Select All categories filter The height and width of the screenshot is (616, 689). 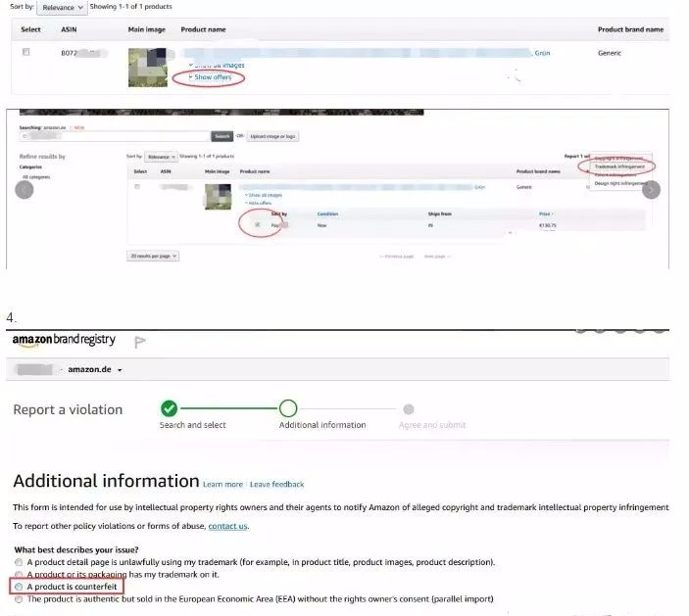[x=36, y=177]
